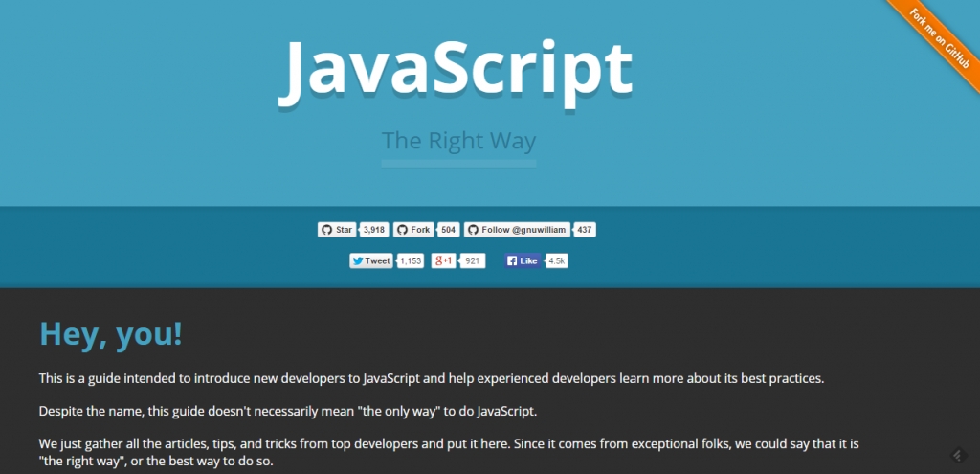Click the large JavaScript title
This screenshot has width=980, height=474.
coord(456,69)
